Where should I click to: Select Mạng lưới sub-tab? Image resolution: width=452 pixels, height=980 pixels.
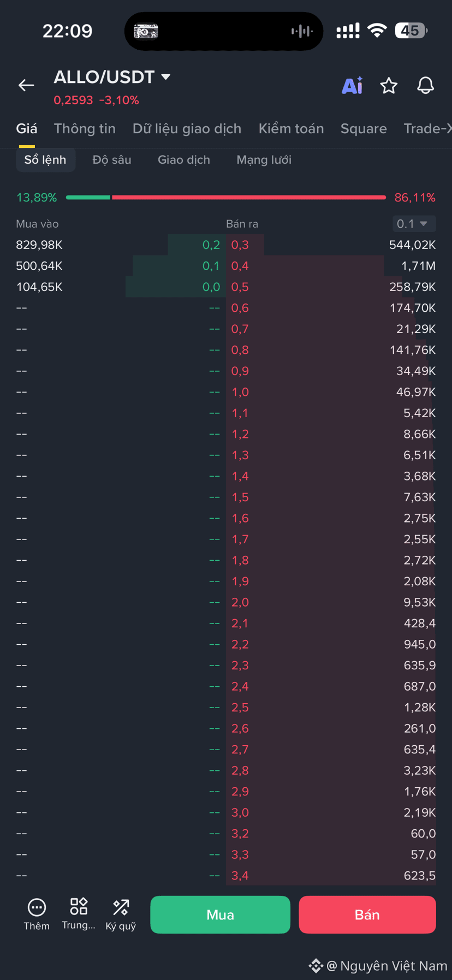click(264, 160)
